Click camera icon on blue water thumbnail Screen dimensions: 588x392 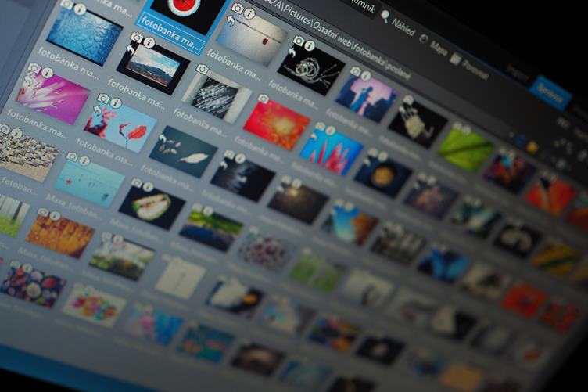pyautogui.click(x=66, y=4)
